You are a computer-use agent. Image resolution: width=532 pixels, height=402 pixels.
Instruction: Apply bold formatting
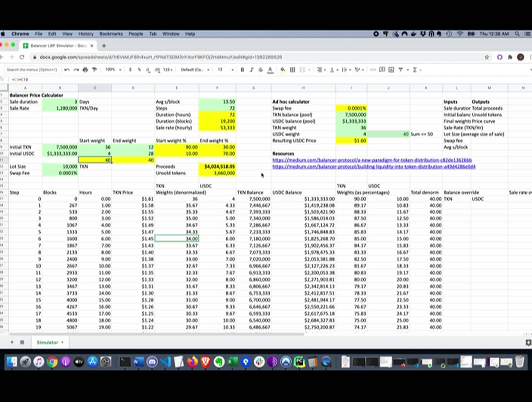[x=242, y=70]
